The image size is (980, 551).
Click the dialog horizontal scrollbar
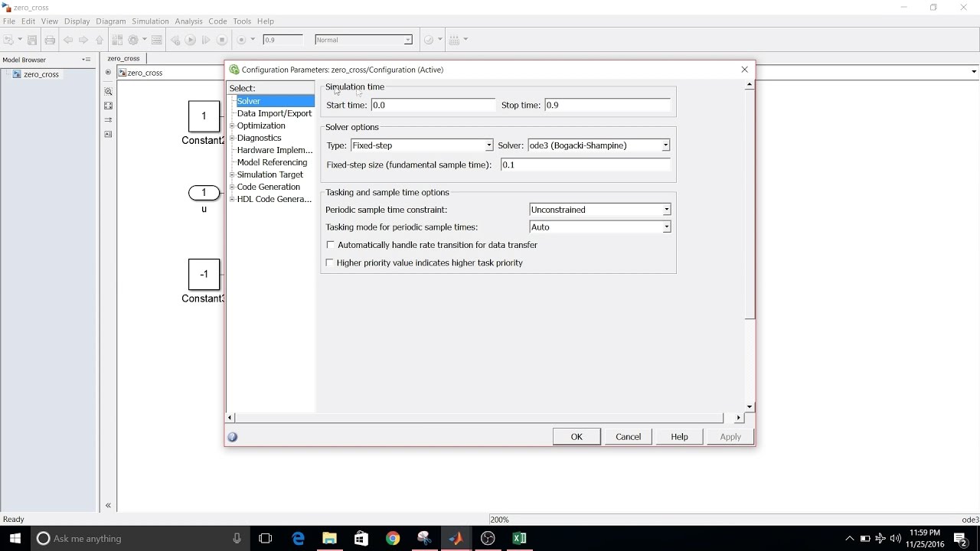click(479, 418)
